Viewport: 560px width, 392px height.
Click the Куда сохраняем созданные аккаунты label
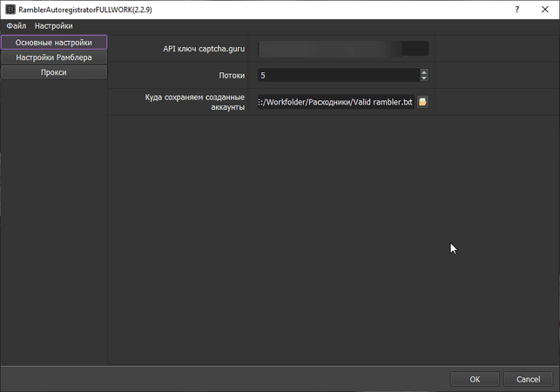194,102
